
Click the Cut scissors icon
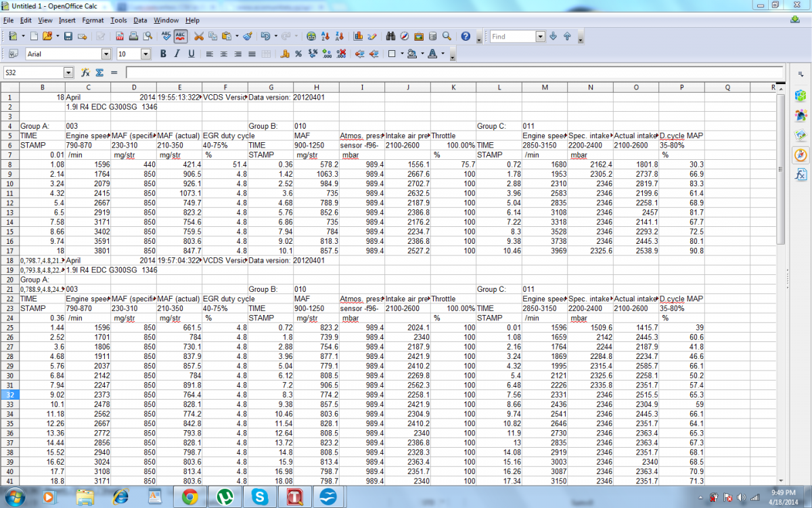199,36
